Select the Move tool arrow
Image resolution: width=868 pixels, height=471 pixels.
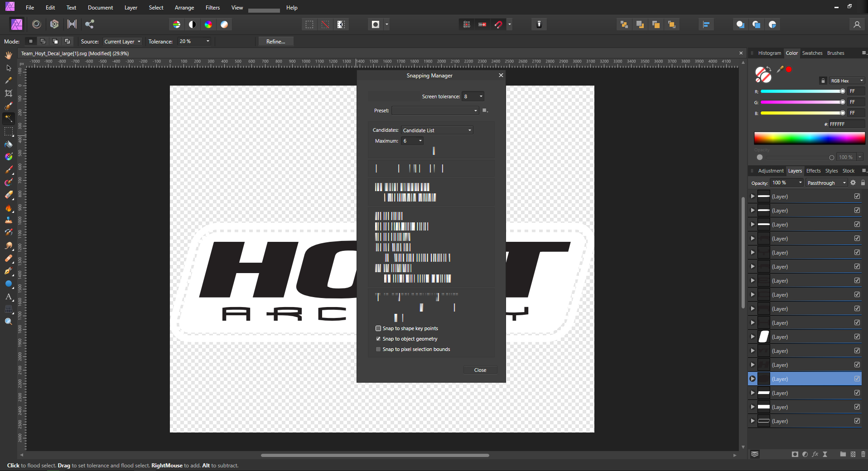[9, 68]
